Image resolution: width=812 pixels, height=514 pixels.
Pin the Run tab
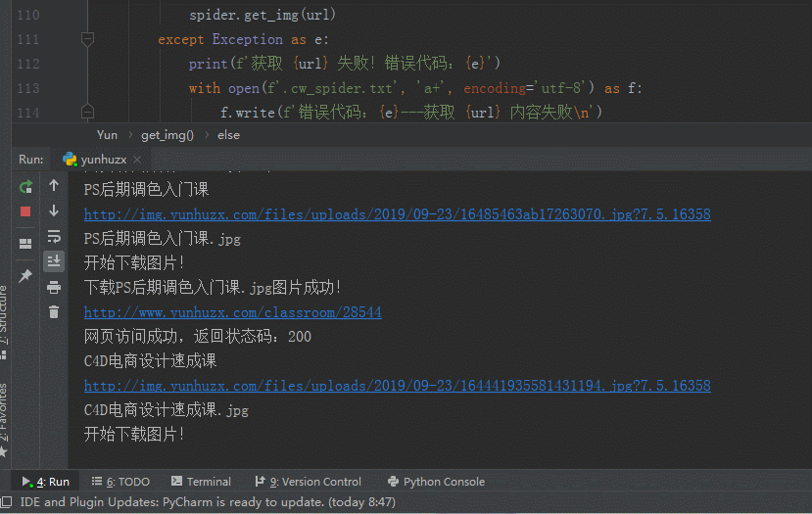[x=25, y=275]
